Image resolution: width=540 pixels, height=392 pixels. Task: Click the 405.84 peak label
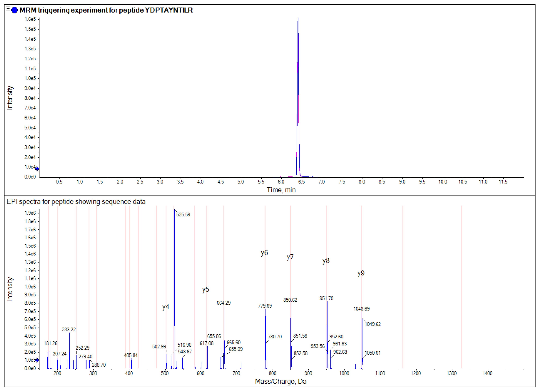[130, 355]
